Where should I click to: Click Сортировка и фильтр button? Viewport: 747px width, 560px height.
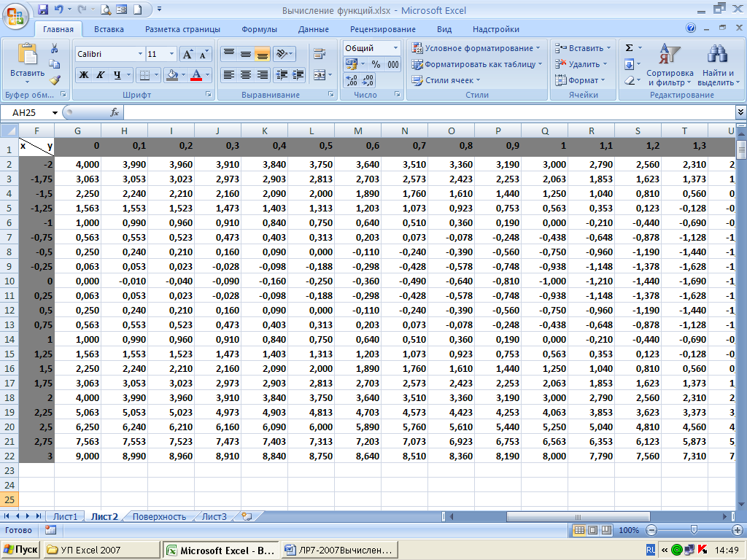670,65
